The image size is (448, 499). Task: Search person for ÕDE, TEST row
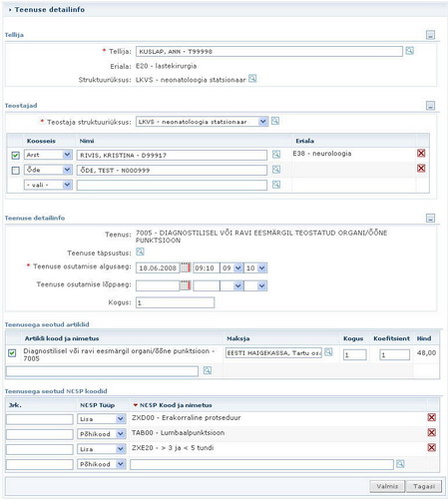click(276, 170)
